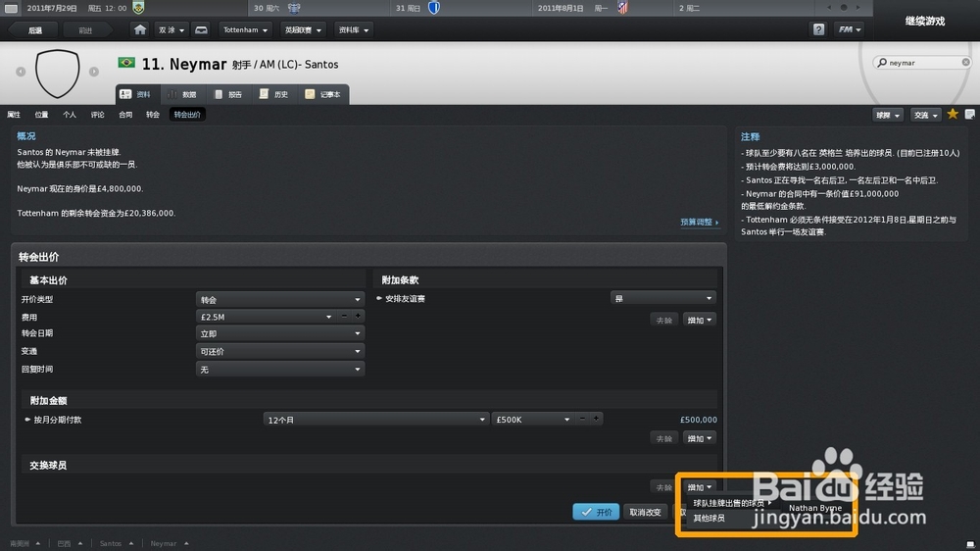Click the Sunday 31 blue shield badge

pyautogui.click(x=434, y=8)
